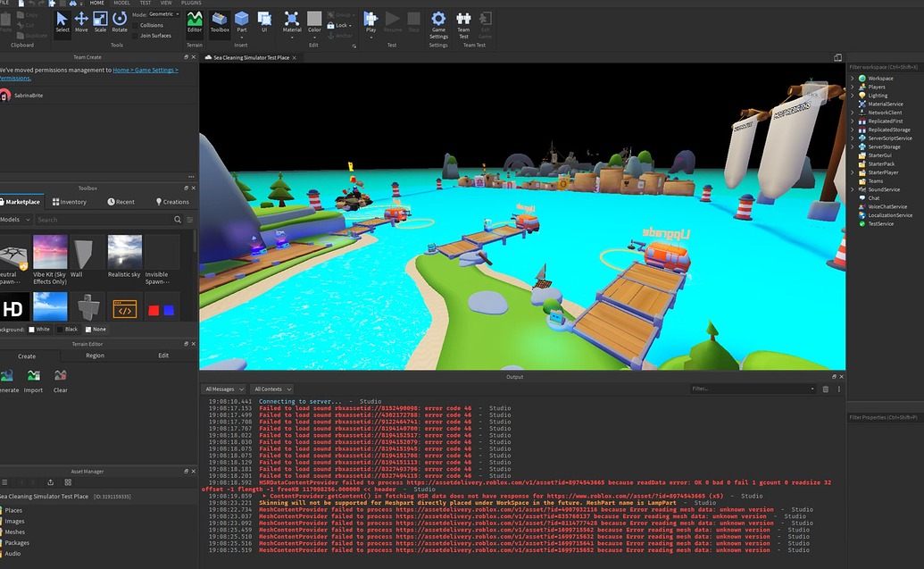The height and width of the screenshot is (569, 924).
Task: Expand the Workspace node in Explorer
Action: point(852,79)
